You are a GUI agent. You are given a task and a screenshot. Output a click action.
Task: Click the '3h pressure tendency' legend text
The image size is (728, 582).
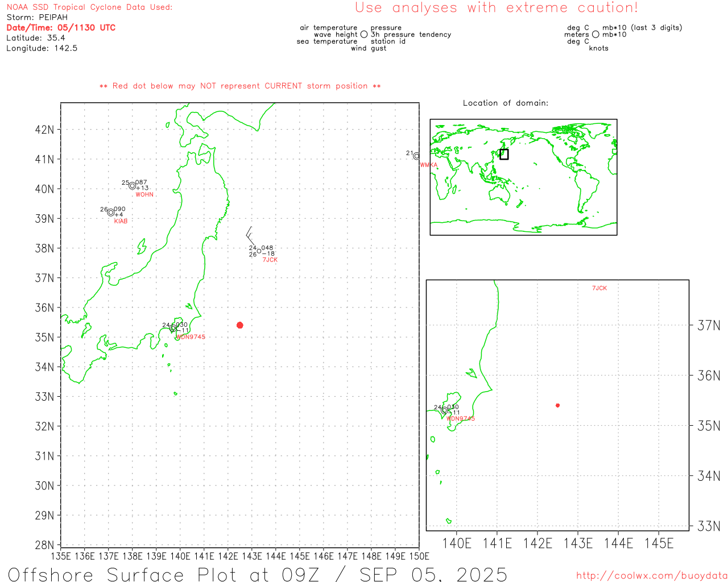411,35
